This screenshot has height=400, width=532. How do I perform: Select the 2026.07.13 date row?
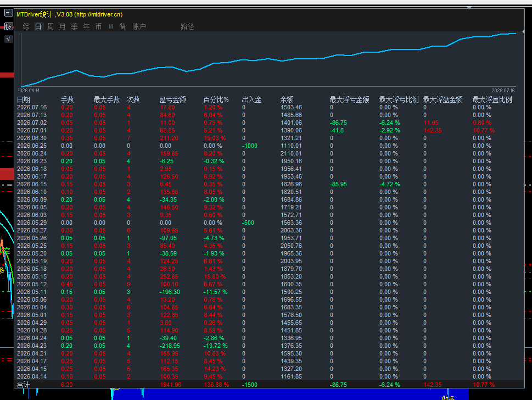[x=32, y=115]
